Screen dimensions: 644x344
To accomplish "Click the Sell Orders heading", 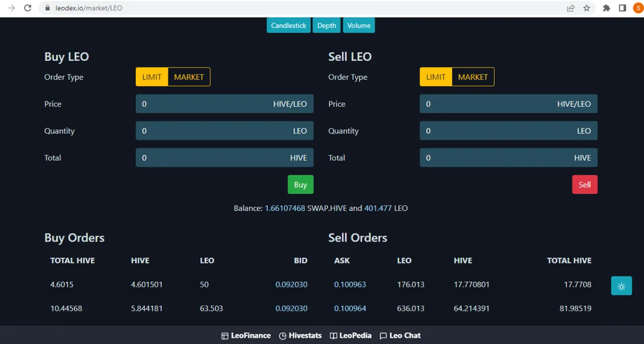I will click(x=358, y=238).
